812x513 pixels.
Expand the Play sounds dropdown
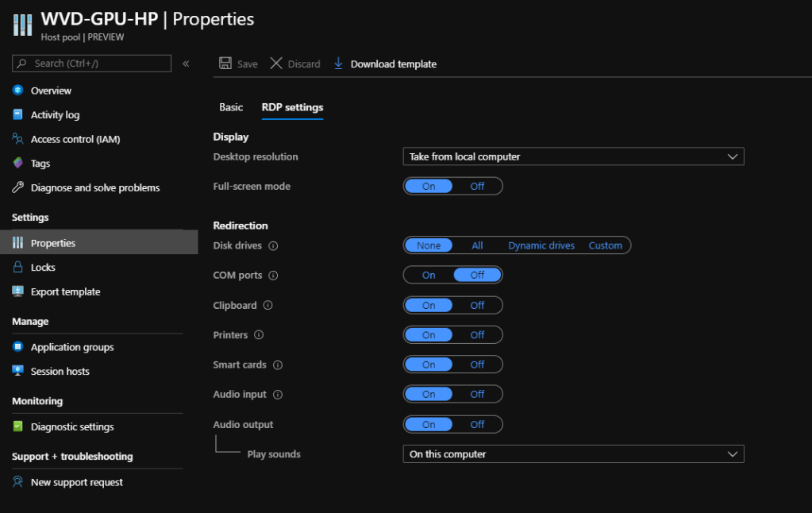click(x=573, y=454)
